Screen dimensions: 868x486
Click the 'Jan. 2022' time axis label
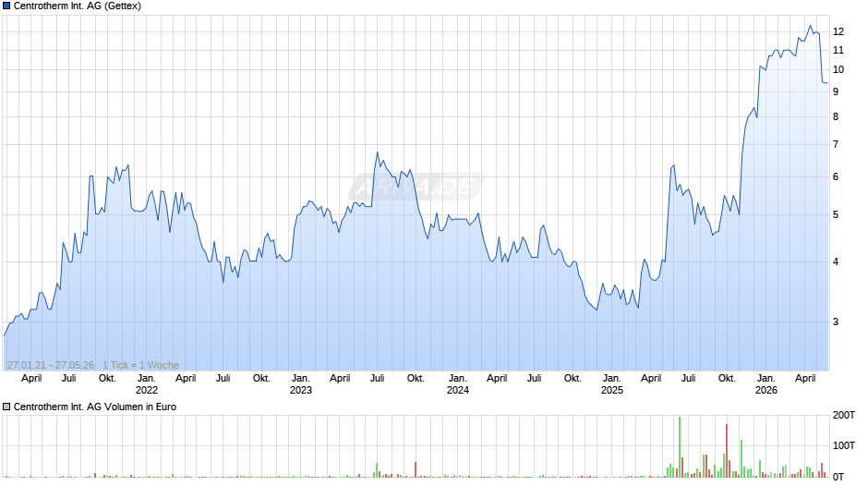click(147, 384)
